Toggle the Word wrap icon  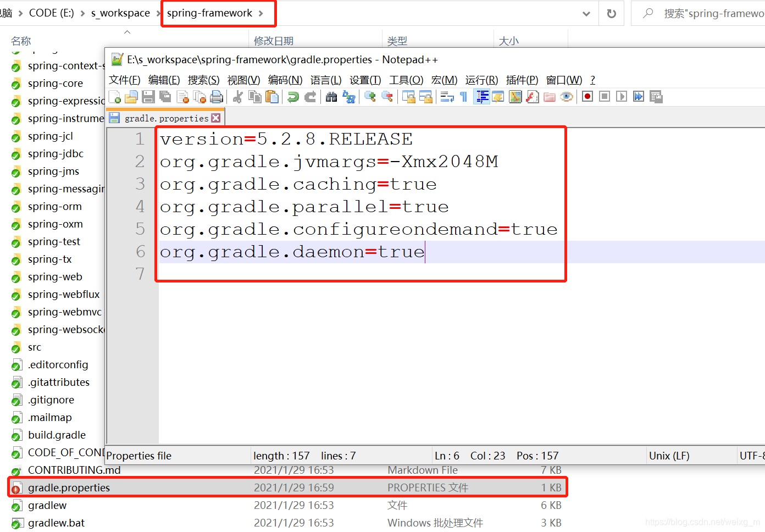(447, 97)
